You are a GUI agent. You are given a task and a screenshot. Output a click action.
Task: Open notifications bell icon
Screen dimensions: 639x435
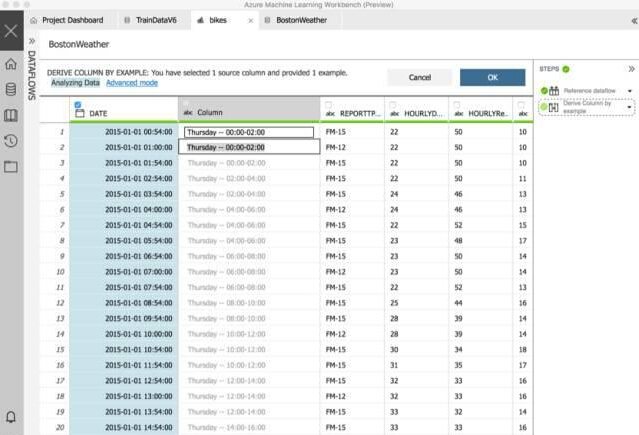pyautogui.click(x=11, y=416)
